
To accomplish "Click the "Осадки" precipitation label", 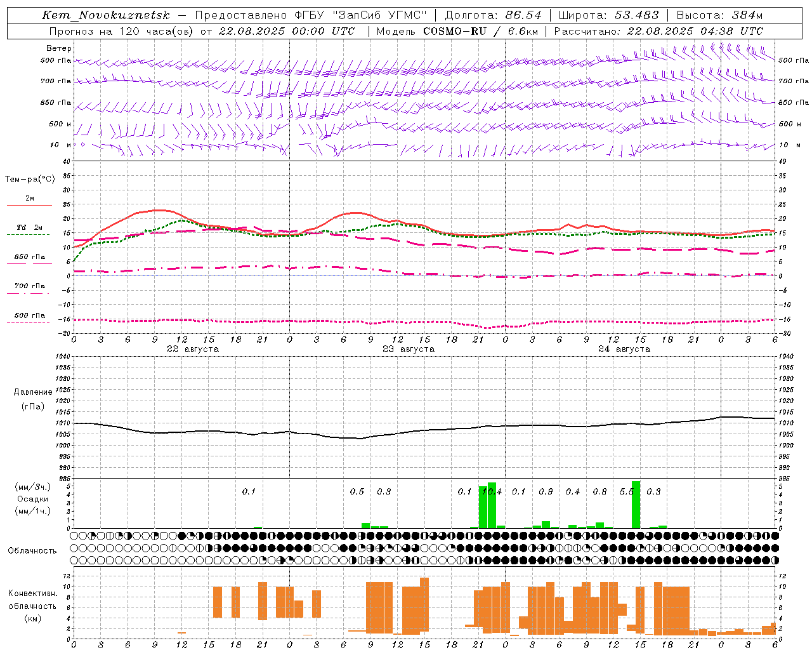I will 33,499.
